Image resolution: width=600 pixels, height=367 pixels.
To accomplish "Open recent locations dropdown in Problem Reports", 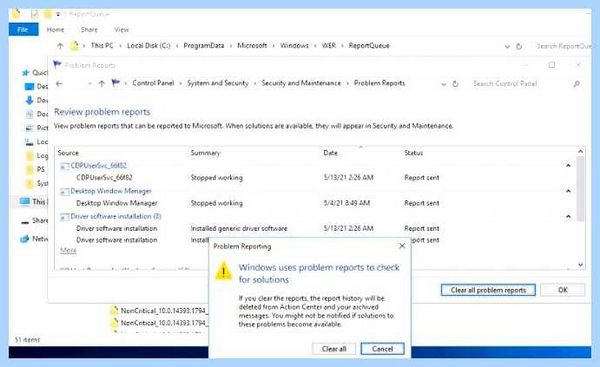I will click(x=90, y=83).
